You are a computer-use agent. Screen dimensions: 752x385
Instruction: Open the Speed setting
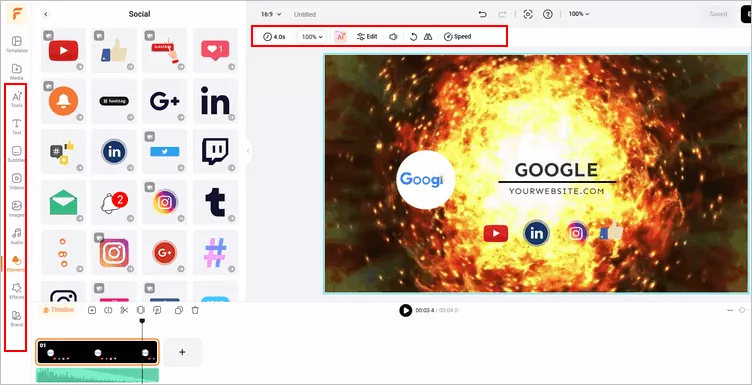coord(458,36)
